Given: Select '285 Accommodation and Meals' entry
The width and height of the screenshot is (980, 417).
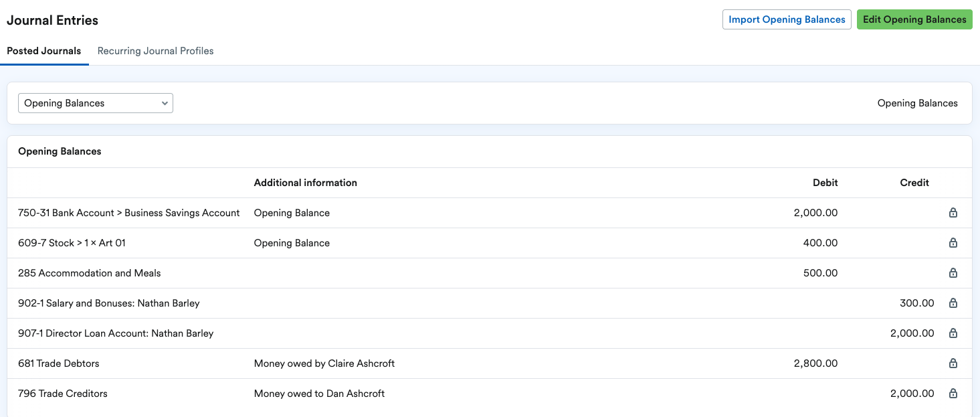Looking at the screenshot, I should (90, 273).
